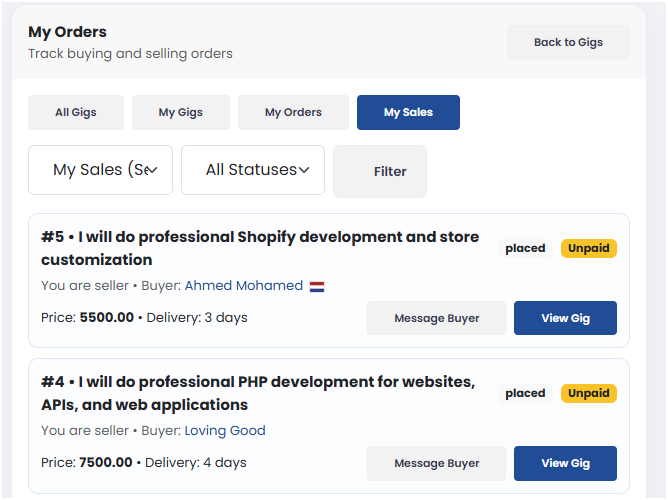Click the Unpaid badge on order #5
Viewport: 668px width, 500px height.
[x=589, y=248]
